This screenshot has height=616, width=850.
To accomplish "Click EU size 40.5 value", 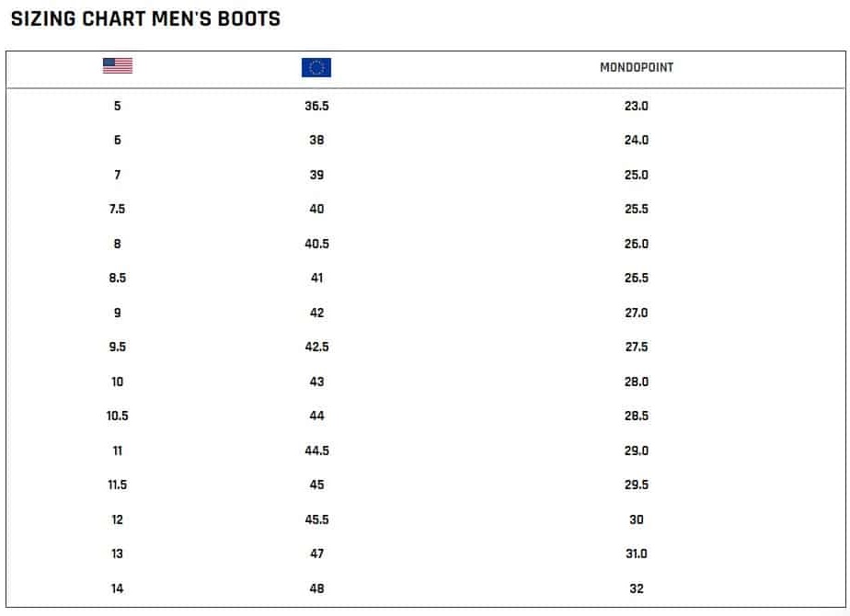I will pyautogui.click(x=316, y=244).
